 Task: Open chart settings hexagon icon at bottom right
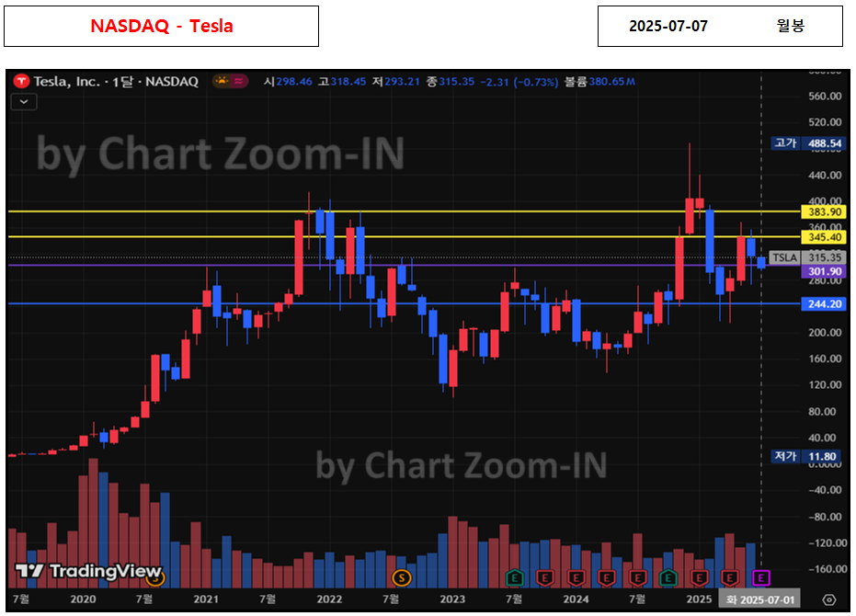coord(828,599)
